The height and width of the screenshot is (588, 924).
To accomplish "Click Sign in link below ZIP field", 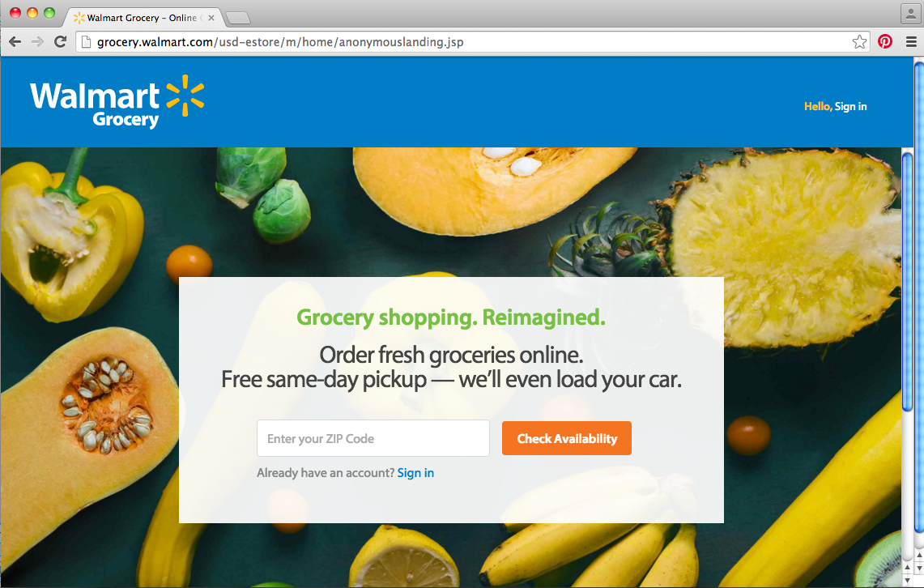I will 415,472.
